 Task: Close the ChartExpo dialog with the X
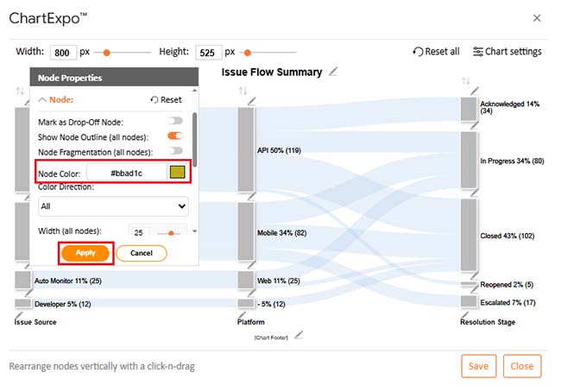tap(537, 18)
